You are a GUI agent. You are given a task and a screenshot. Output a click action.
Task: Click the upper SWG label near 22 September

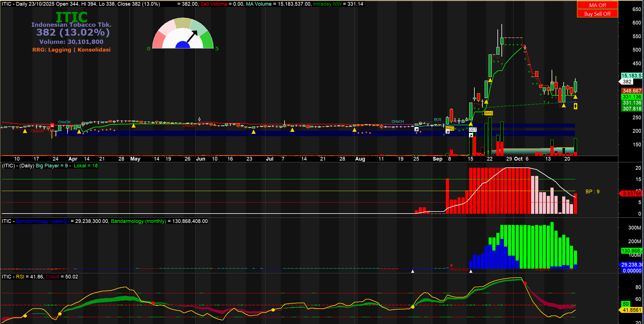(x=488, y=113)
